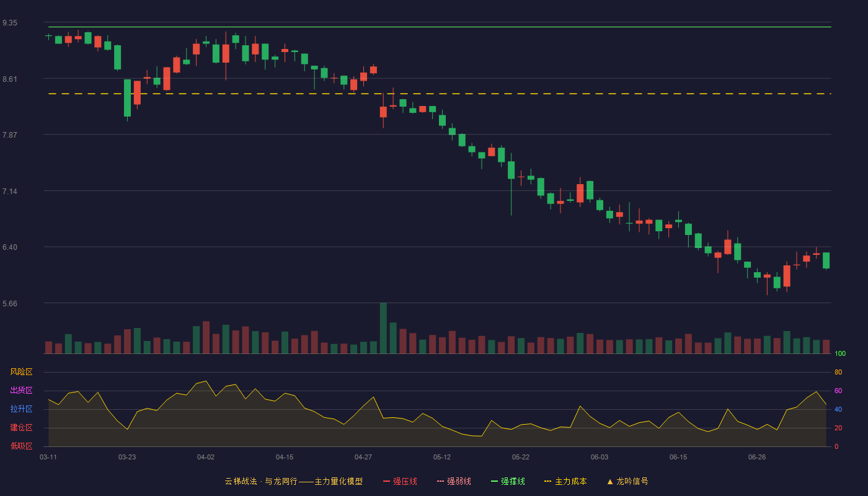This screenshot has width=868, height=496.
Task: Click the 6.40 price axis label
Action: point(10,247)
